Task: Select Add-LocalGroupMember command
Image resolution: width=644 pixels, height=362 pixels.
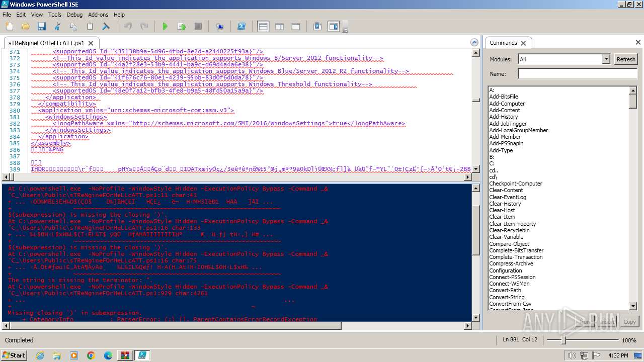Action: click(519, 130)
